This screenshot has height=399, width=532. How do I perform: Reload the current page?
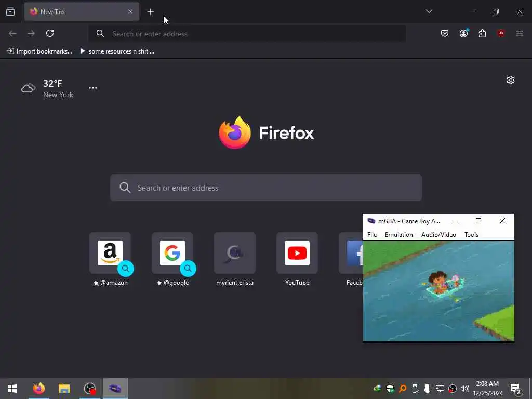pyautogui.click(x=50, y=33)
